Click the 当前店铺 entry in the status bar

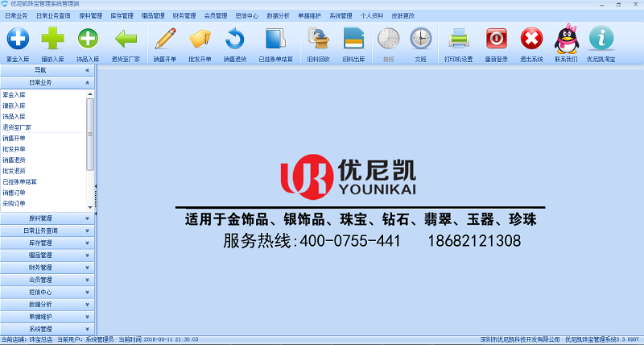[x=27, y=339]
